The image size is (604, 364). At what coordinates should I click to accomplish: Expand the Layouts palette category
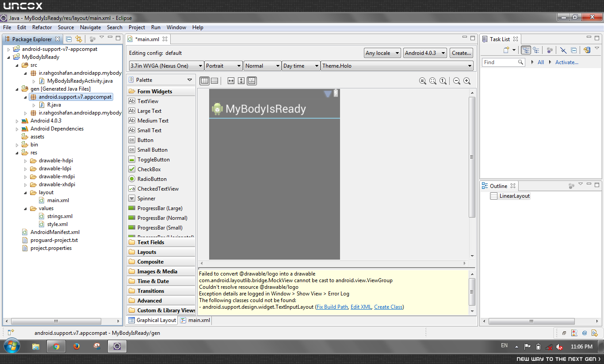(x=161, y=252)
